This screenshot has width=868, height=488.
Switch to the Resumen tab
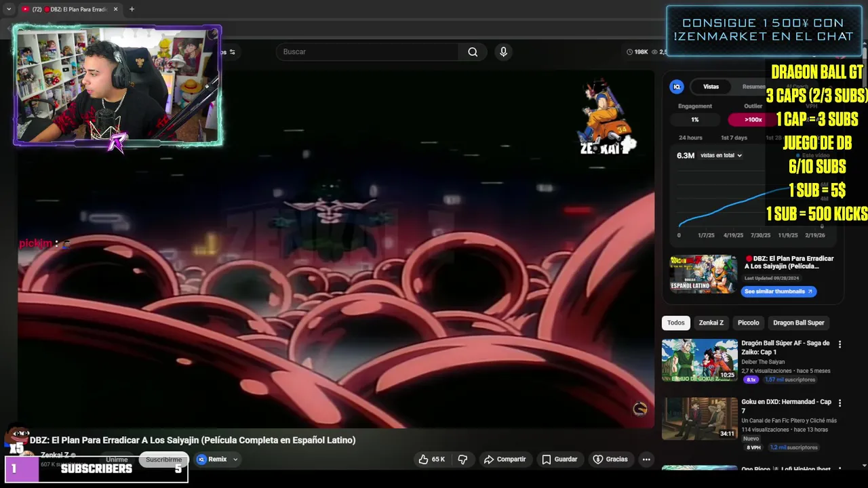[x=753, y=87]
